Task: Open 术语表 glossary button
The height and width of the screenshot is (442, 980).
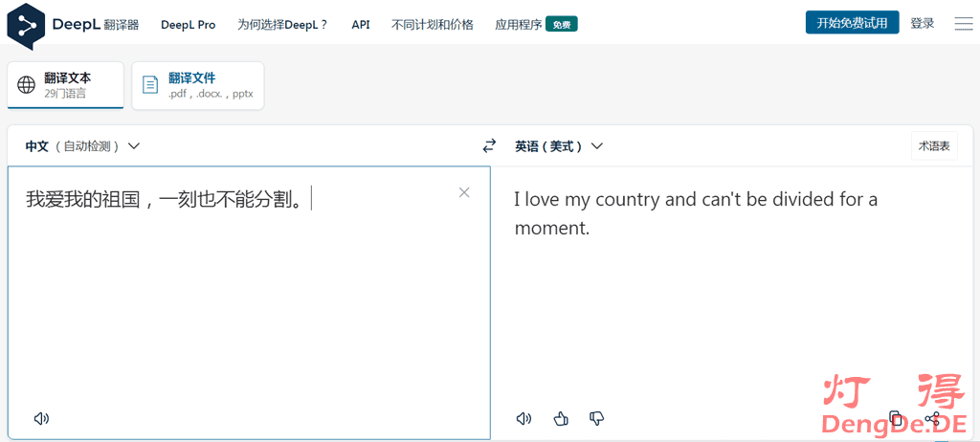Action: pyautogui.click(x=933, y=146)
